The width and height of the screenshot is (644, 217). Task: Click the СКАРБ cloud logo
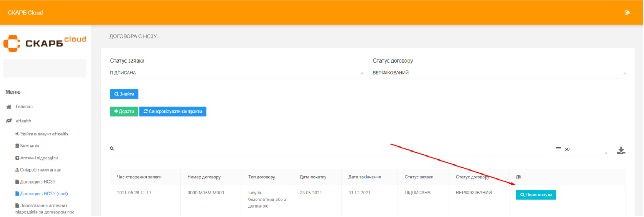(x=45, y=43)
